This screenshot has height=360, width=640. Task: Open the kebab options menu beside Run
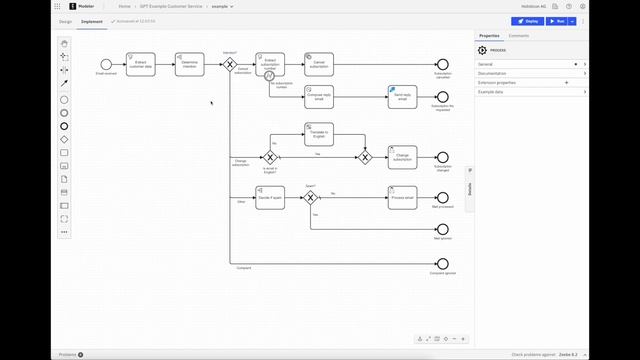(x=583, y=21)
